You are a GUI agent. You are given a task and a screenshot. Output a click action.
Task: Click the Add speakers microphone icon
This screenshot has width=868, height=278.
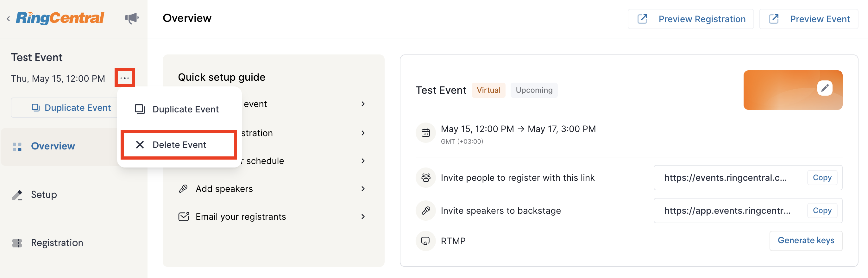tap(183, 189)
